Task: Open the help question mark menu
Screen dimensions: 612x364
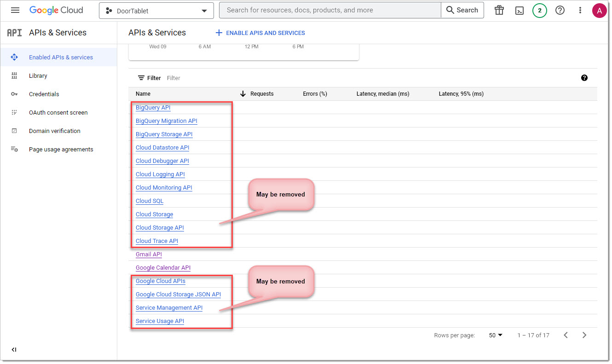Action: (x=560, y=10)
